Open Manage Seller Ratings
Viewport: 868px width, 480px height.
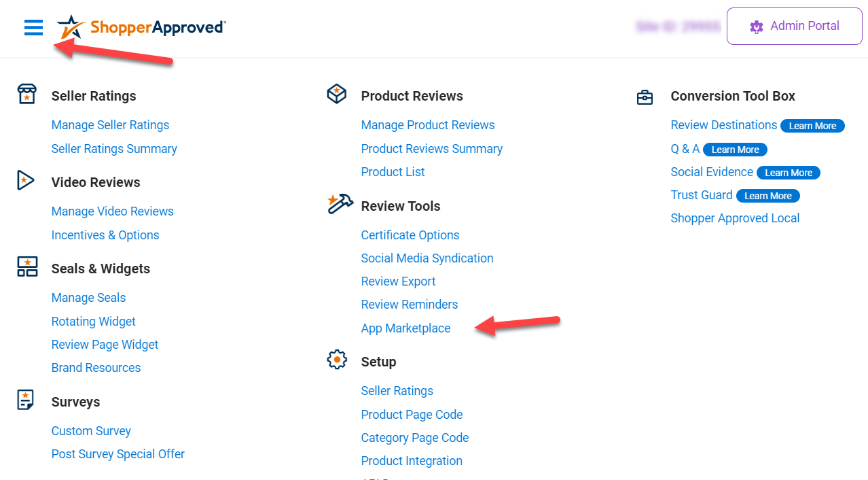click(110, 125)
